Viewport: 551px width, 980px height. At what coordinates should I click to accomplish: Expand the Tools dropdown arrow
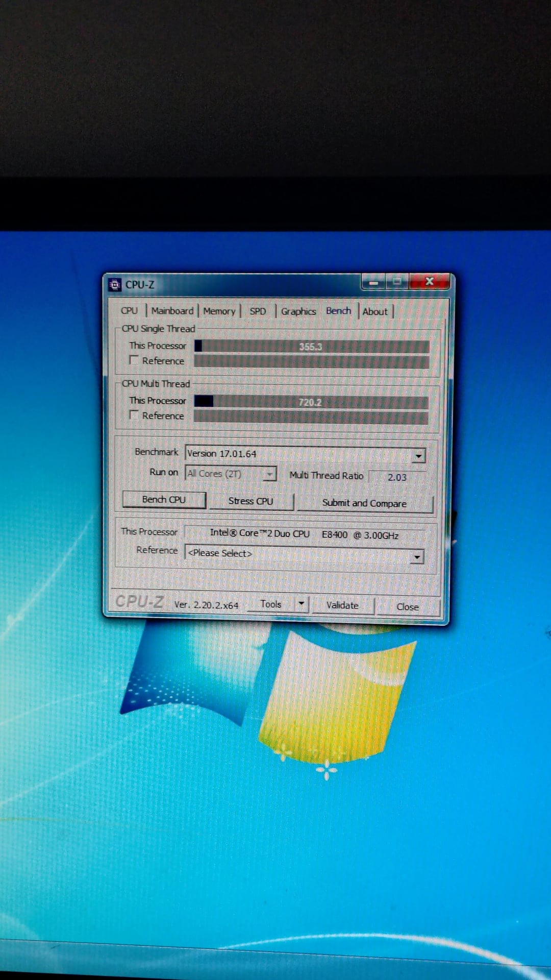pyautogui.click(x=302, y=604)
